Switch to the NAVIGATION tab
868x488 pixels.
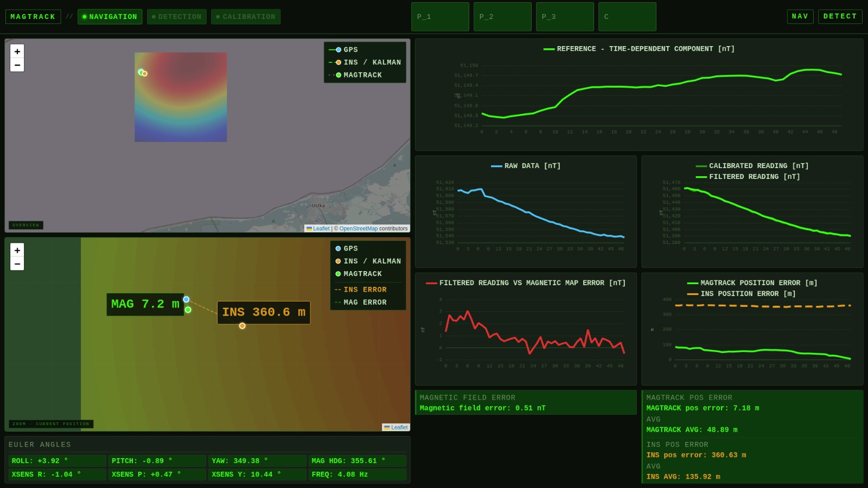click(110, 17)
